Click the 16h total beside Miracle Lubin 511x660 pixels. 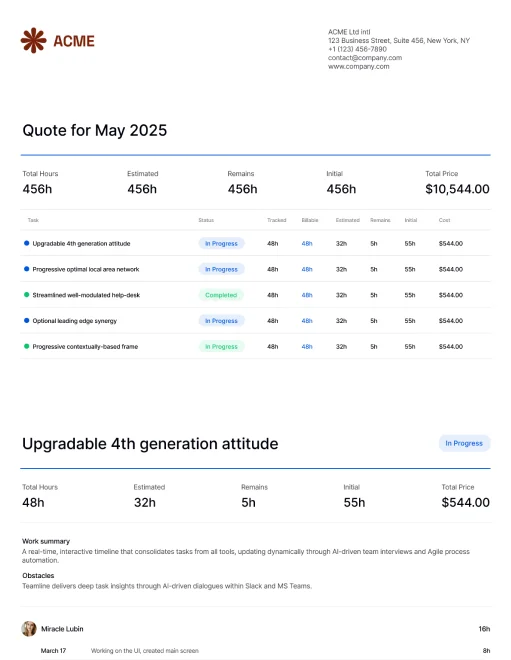(484, 629)
